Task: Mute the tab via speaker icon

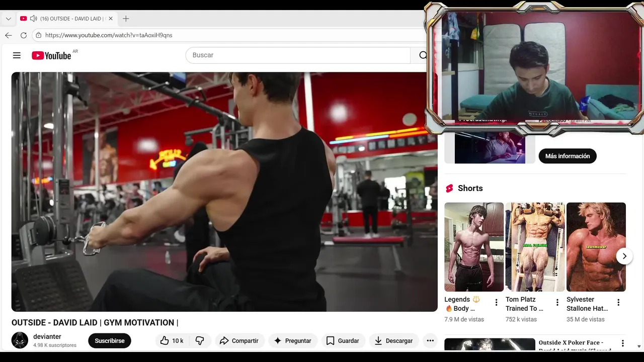Action: pyautogui.click(x=34, y=19)
